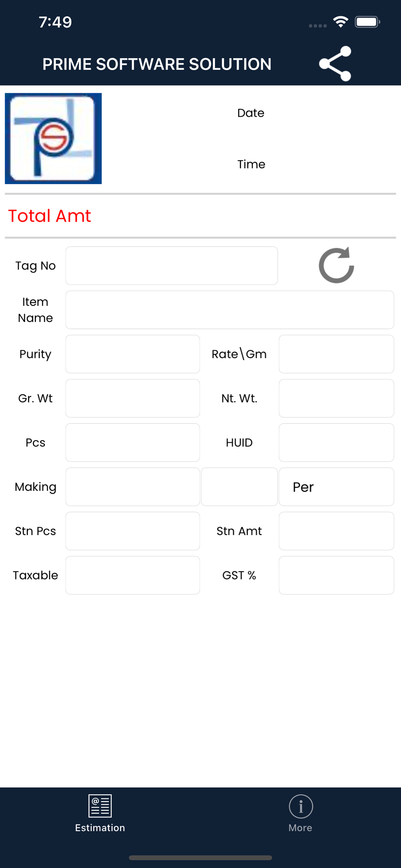Focus the Gr. Wt field
The width and height of the screenshot is (401, 868).
(x=133, y=398)
